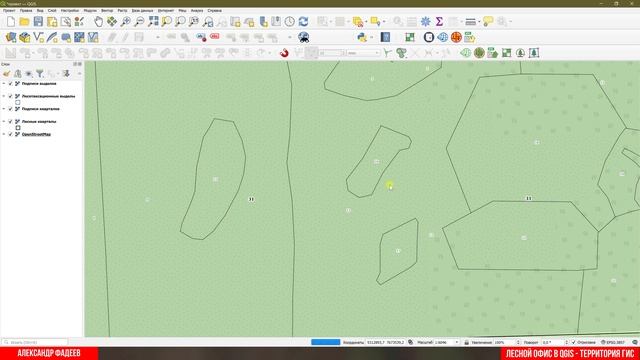The width and height of the screenshot is (640, 360).
Task: Open the Data Source Manager icon
Action: coord(11,38)
